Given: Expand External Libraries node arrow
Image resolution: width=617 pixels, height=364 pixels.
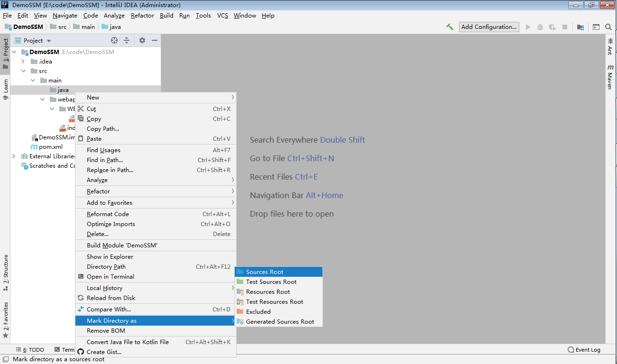Looking at the screenshot, I should click(14, 156).
